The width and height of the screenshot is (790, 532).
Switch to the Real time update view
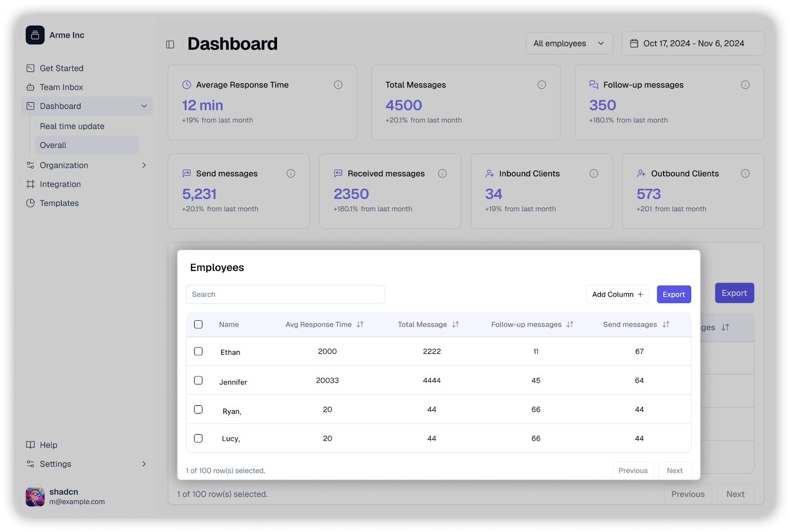[x=72, y=126]
